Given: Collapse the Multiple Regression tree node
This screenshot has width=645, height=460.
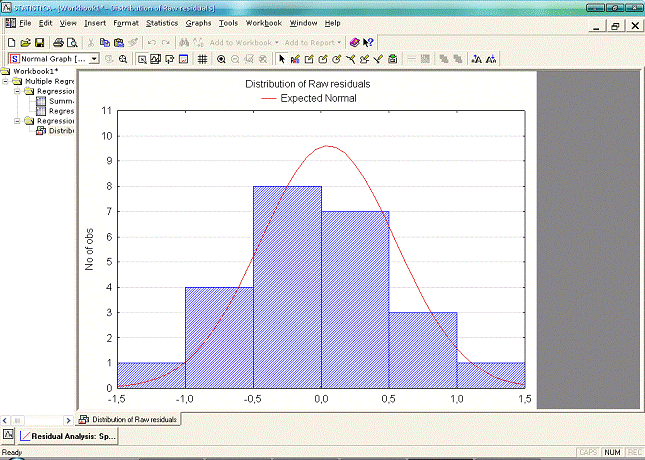Looking at the screenshot, I should [x=6, y=81].
